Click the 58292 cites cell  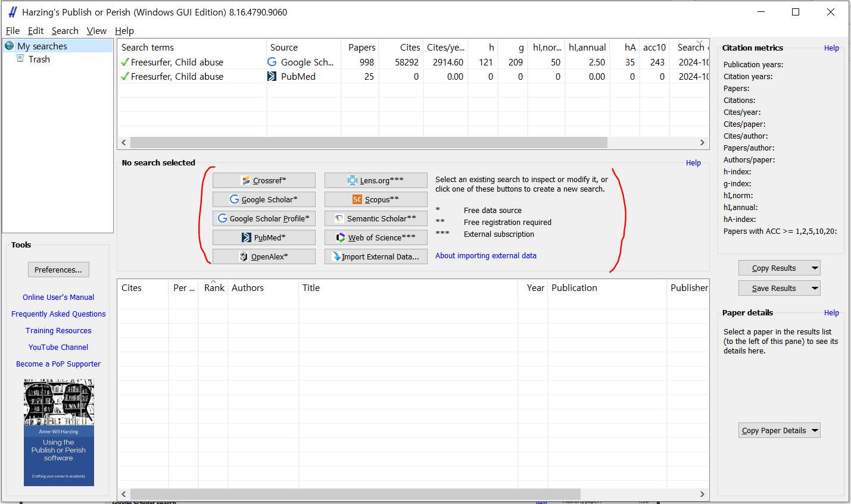point(407,62)
